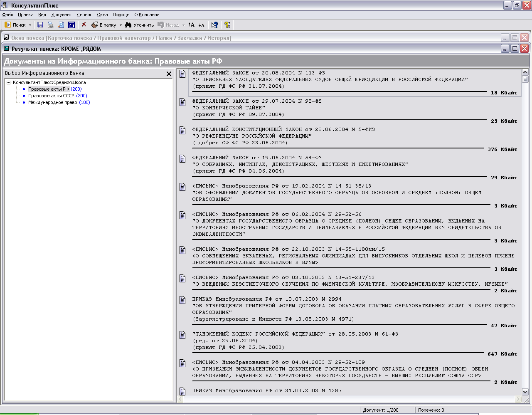This screenshot has height=415, width=532.
Task: Select "О КОММЕРЧЕСКОЙ ТАЙНЕ" document title
Action: click(229, 108)
